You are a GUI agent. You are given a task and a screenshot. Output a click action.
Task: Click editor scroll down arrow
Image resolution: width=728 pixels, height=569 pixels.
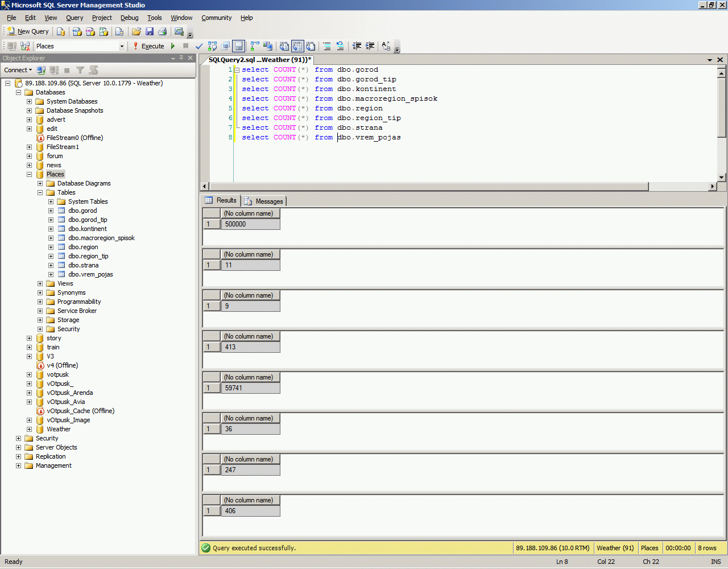pyautogui.click(x=722, y=178)
